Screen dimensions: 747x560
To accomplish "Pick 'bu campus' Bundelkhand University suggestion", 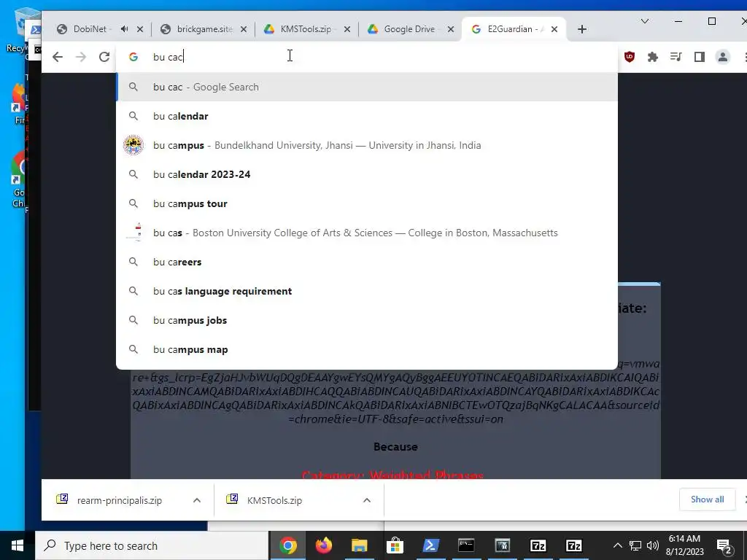I will pyautogui.click(x=367, y=145).
